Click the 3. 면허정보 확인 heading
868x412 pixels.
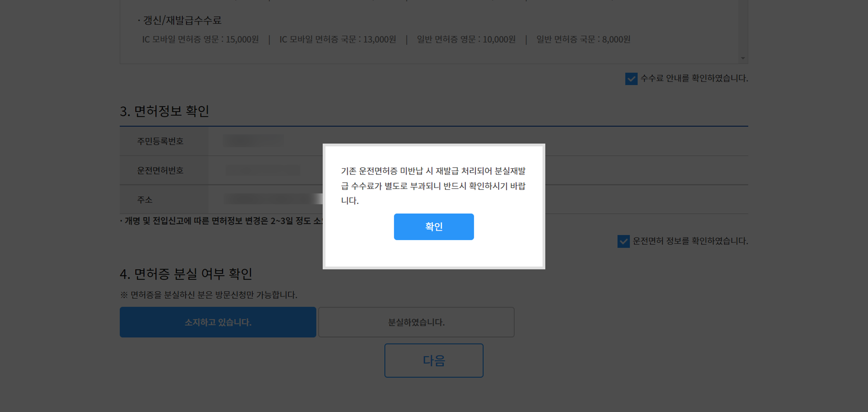coord(164,111)
